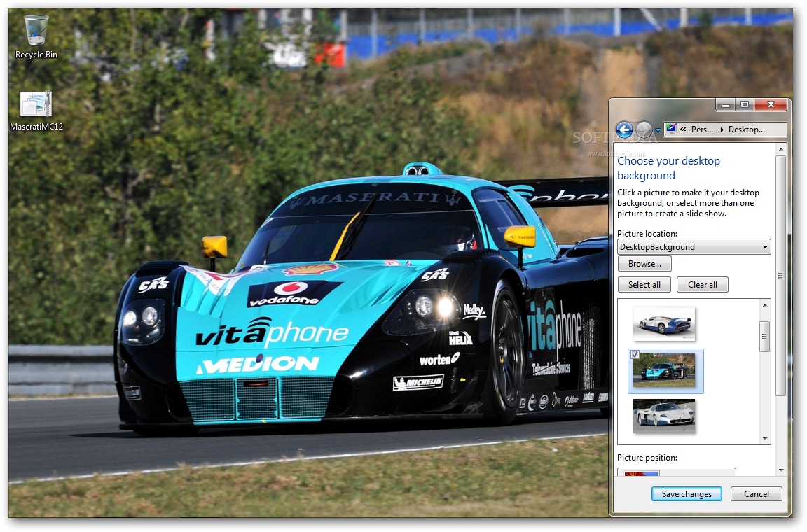Screen dimensions: 807x532
Task: Click Select all button
Action: click(x=644, y=285)
